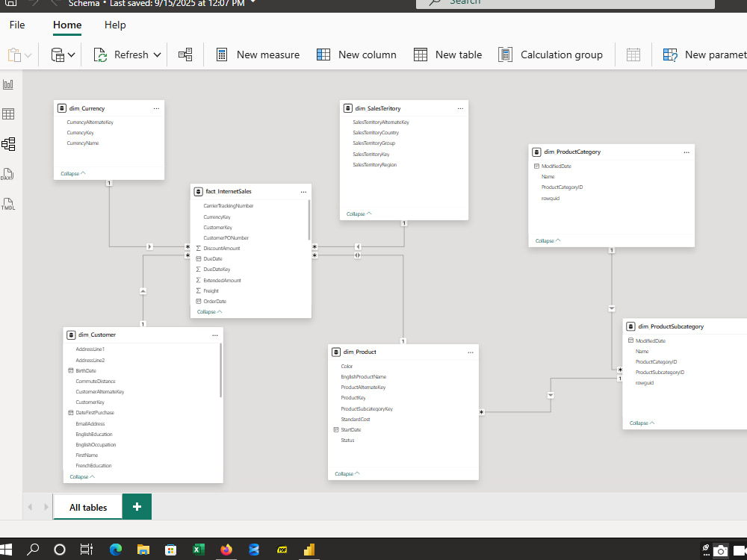Select SalesTerritoryRegion field in dim_SalesTeritory
Screen dimensions: 747x560
[x=374, y=165]
